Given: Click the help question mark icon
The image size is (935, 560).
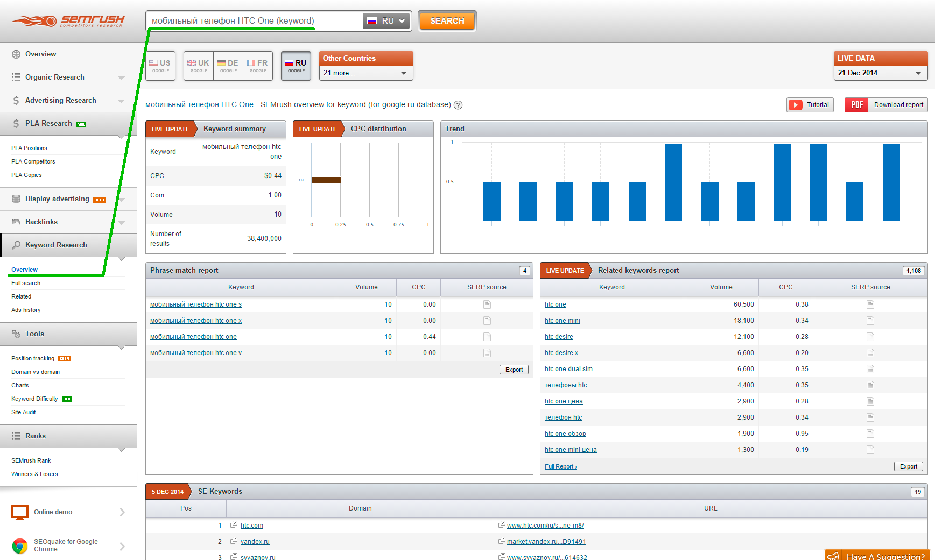Looking at the screenshot, I should click(458, 105).
